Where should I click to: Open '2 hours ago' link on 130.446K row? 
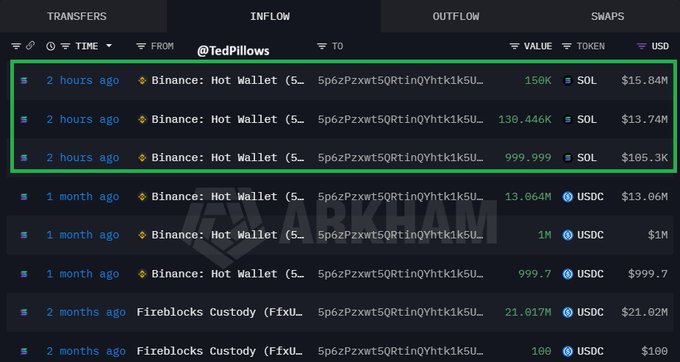point(83,119)
